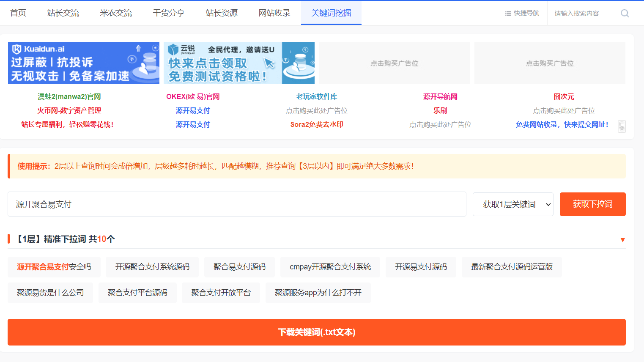Select the 干货分享 navigation item
644x362 pixels.
[x=169, y=13]
